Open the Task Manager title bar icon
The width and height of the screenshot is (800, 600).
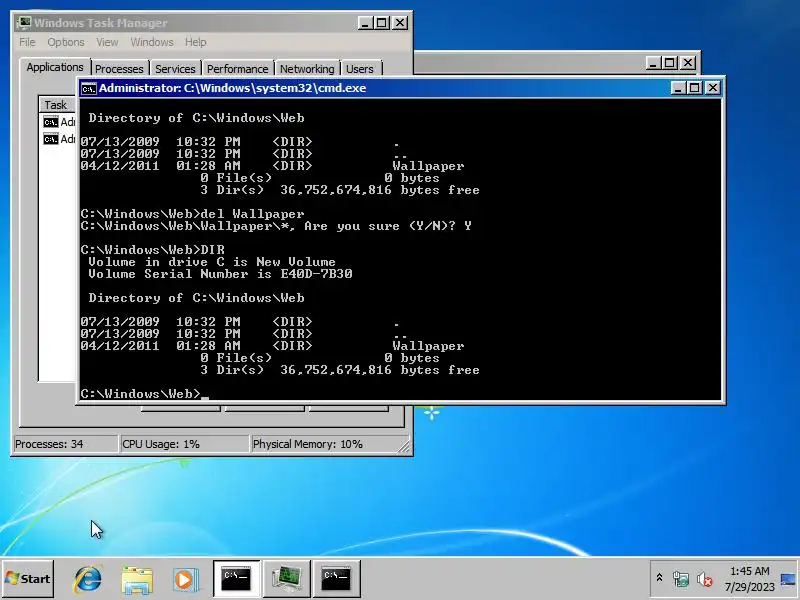23,23
